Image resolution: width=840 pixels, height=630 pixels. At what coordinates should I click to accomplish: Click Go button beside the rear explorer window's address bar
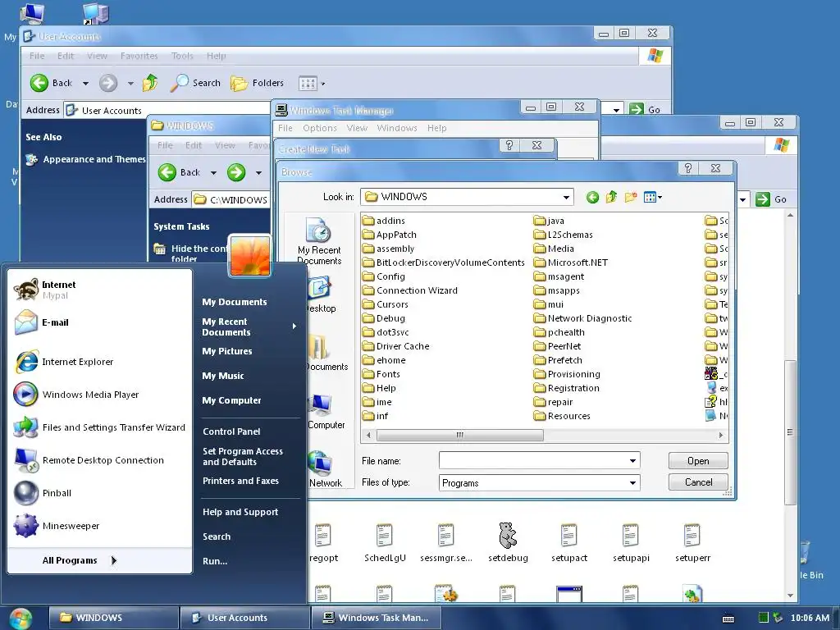[x=771, y=199]
